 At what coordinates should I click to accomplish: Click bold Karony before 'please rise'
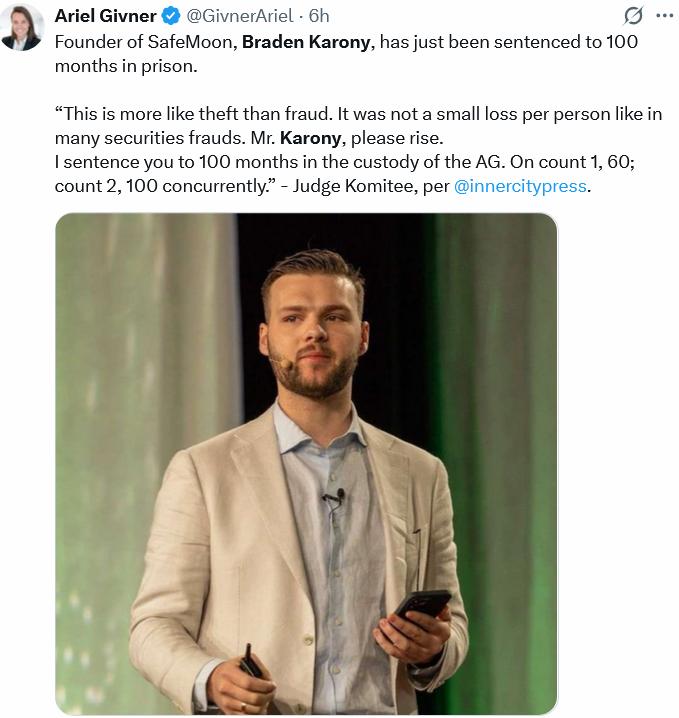[309, 138]
